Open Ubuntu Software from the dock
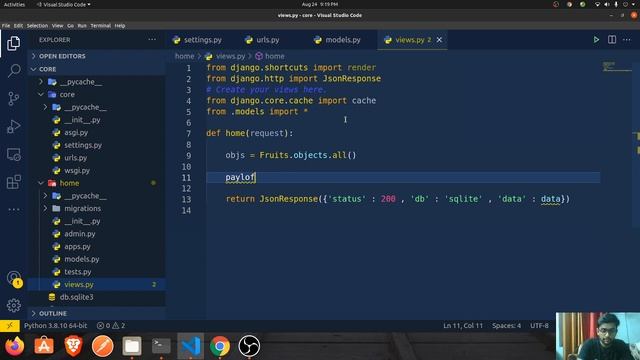The width and height of the screenshot is (640, 360). [x=44, y=346]
